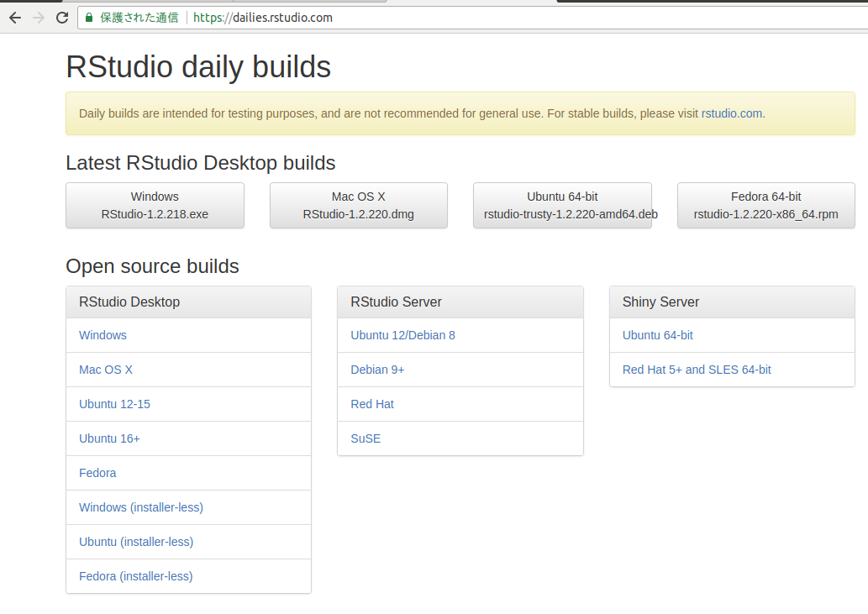The width and height of the screenshot is (868, 614).
Task: Open Fedora (installer-less) builds link
Action: (135, 576)
